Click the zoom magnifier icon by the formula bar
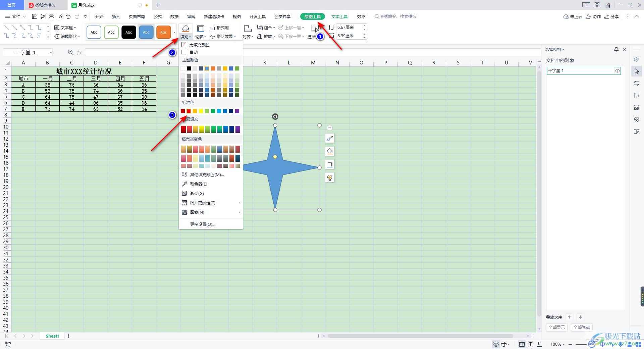 click(70, 52)
